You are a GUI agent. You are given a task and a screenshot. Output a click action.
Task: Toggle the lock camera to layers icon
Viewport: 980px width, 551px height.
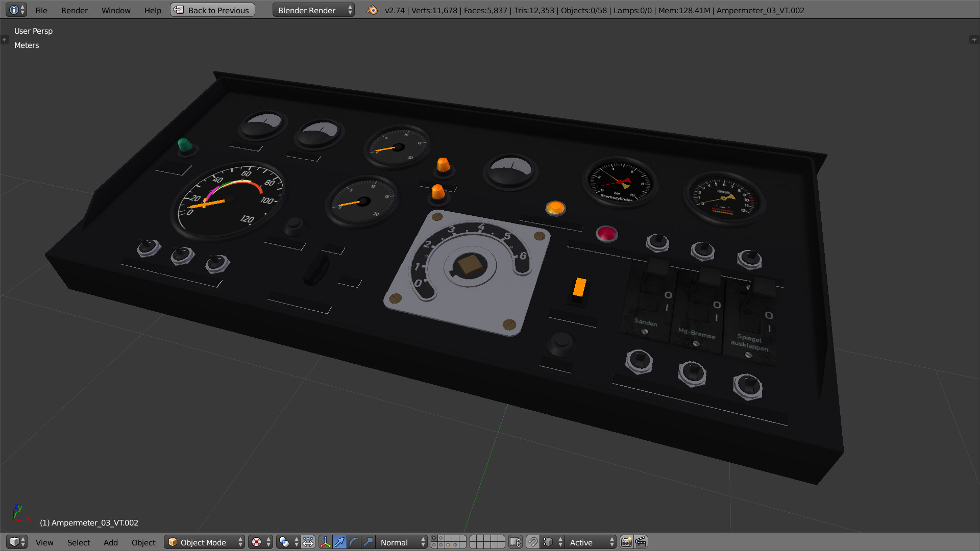click(516, 542)
